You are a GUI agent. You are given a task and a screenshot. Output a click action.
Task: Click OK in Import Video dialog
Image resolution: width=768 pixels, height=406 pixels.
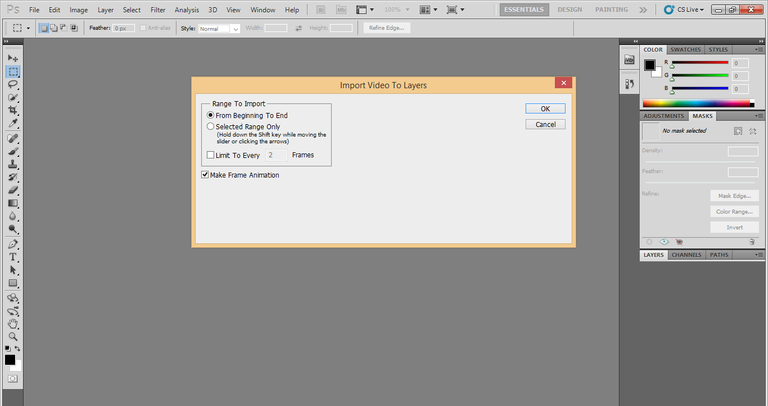point(545,108)
